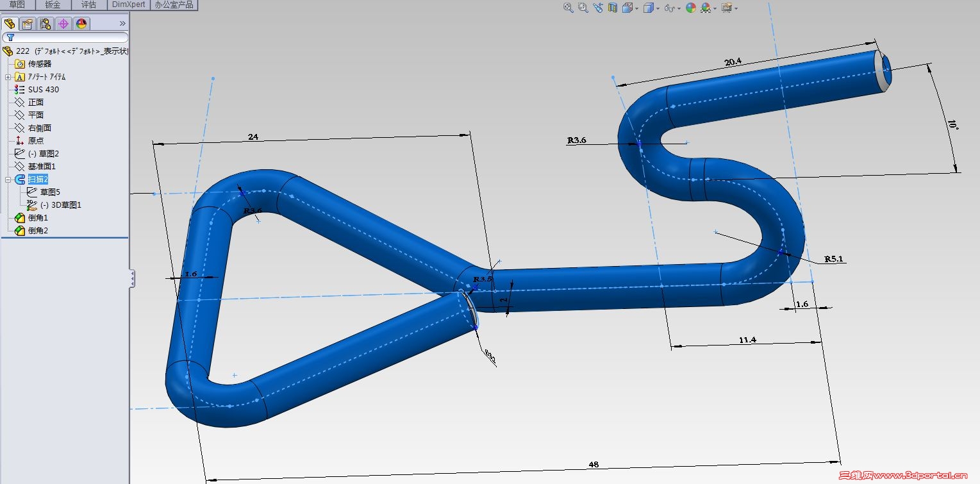980x484 pixels.
Task: Select the 草图5 profile sketch
Action: (44, 192)
